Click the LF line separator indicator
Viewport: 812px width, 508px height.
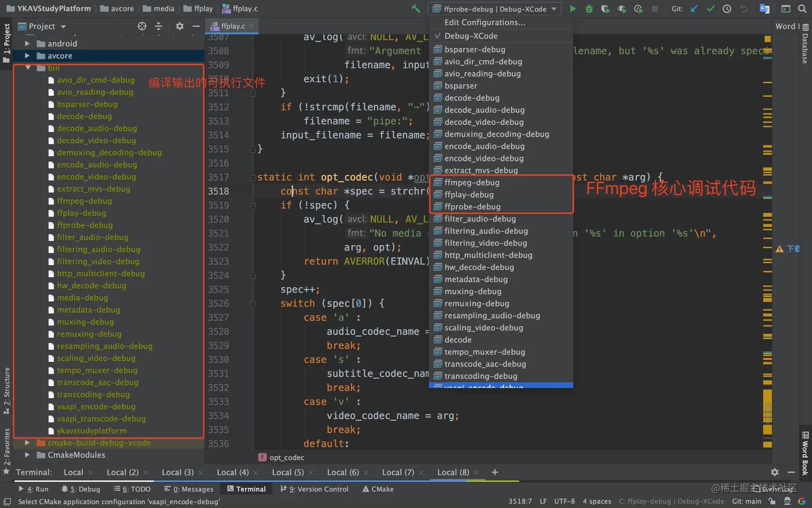(543, 501)
